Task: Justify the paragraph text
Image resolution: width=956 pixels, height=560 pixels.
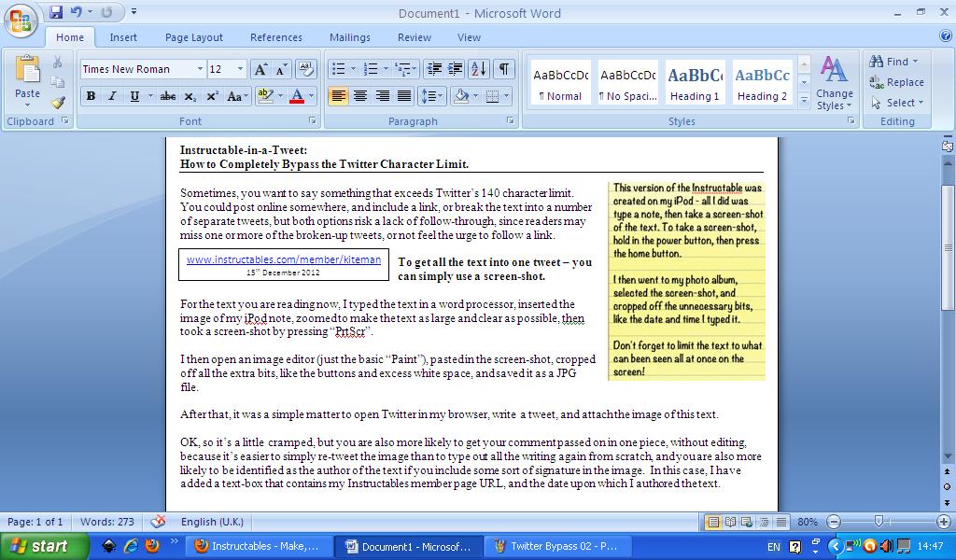Action: click(x=403, y=96)
